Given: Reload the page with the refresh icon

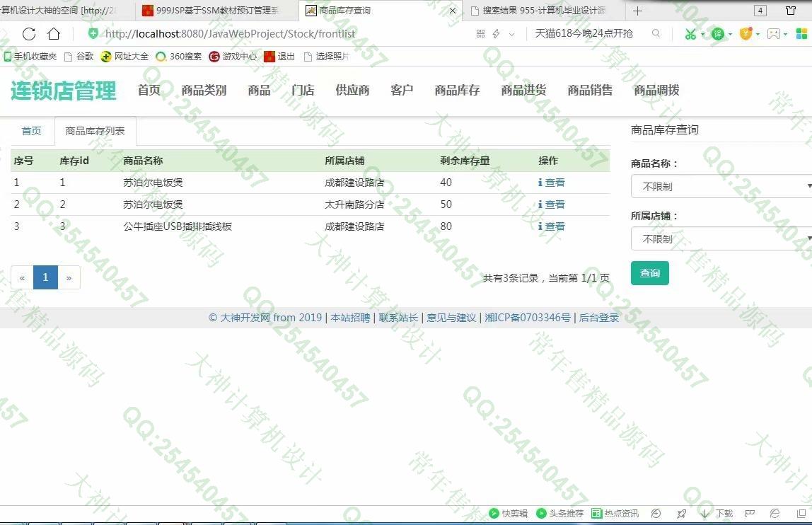Looking at the screenshot, I should 29,34.
